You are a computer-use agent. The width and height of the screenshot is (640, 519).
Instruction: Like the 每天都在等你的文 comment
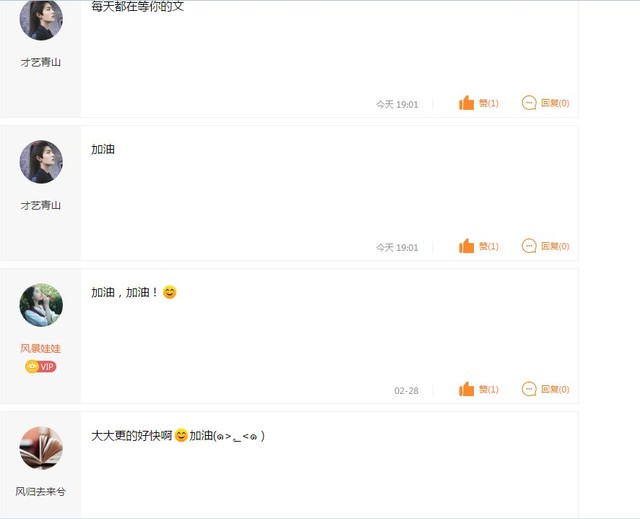pyautogui.click(x=467, y=103)
